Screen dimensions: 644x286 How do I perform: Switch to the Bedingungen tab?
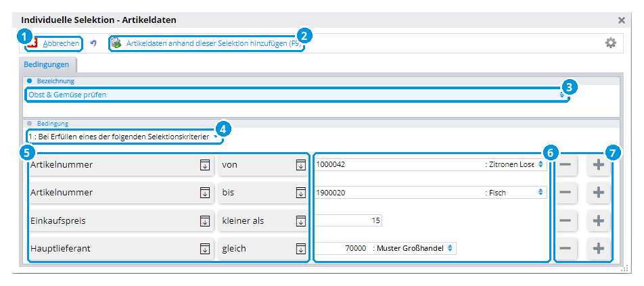coord(47,65)
